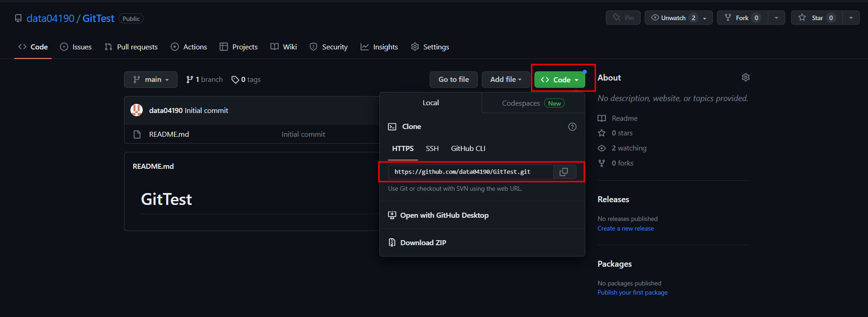Click README.md heading of readme panel
The width and height of the screenshot is (868, 317).
(153, 167)
